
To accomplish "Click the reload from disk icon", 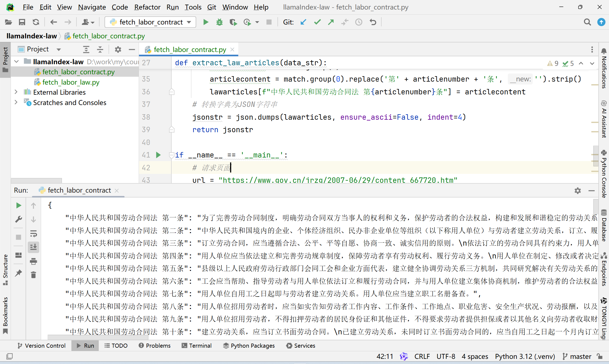I will (36, 22).
